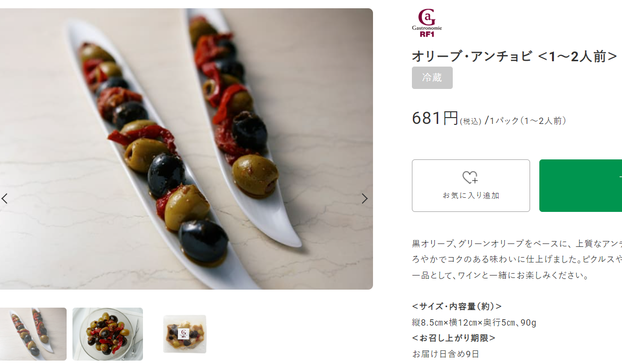622x364 pixels.
Task: Click the 縦8.5cm×横12cm size details line
Action: click(474, 322)
